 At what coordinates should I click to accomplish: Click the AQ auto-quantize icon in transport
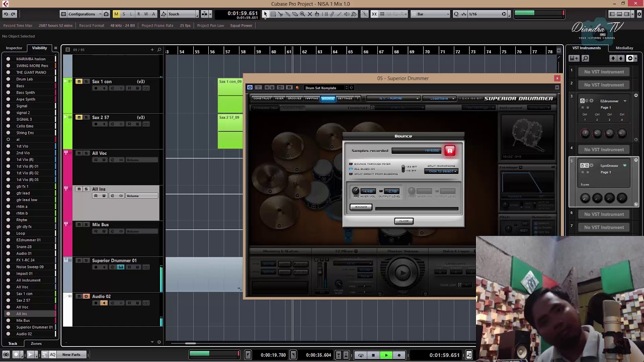point(53,354)
